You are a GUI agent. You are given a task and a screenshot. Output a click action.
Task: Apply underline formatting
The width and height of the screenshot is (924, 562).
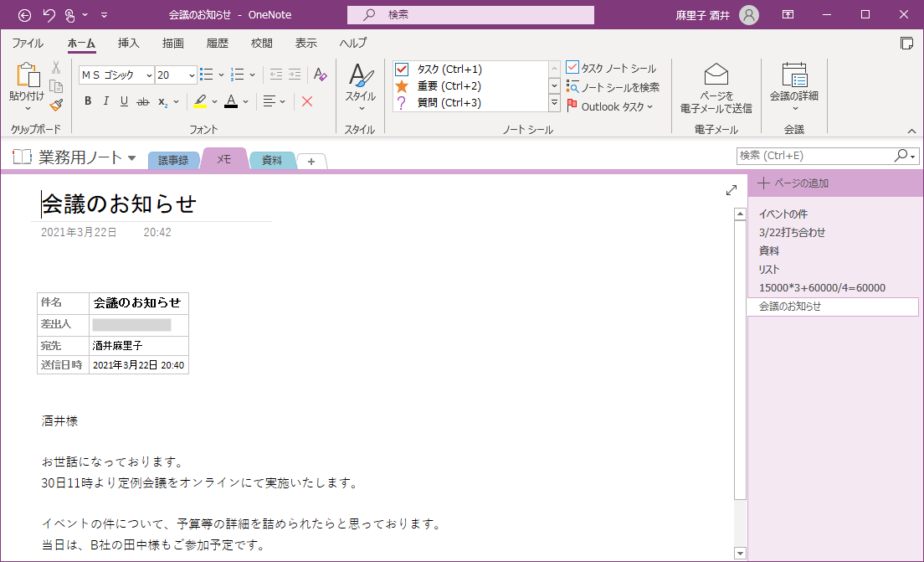124,101
